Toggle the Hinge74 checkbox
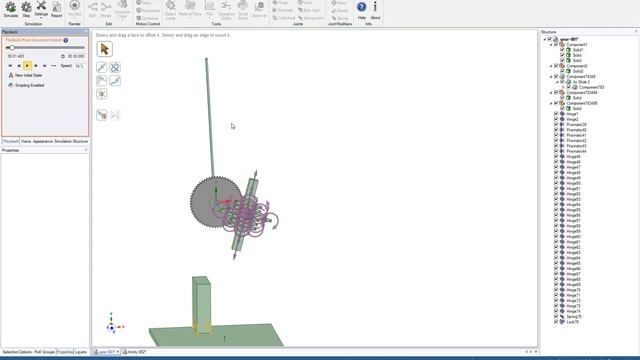The width and height of the screenshot is (640, 360). [x=556, y=311]
